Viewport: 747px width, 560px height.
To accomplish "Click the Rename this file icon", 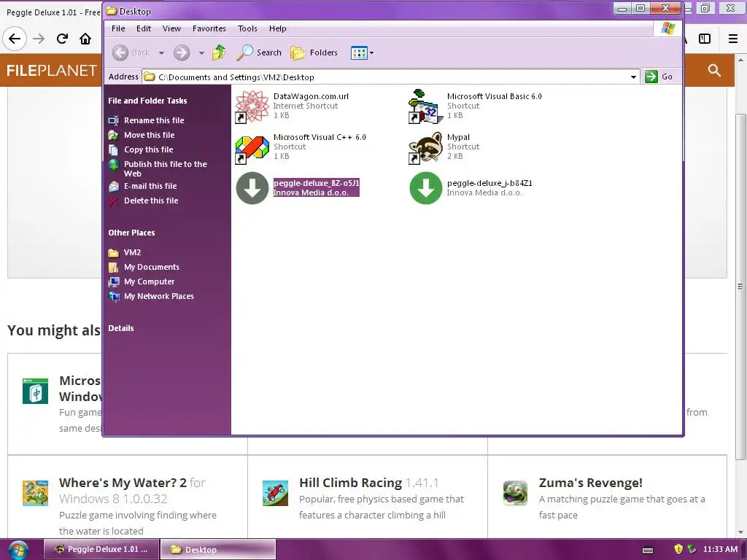I will tap(113, 121).
